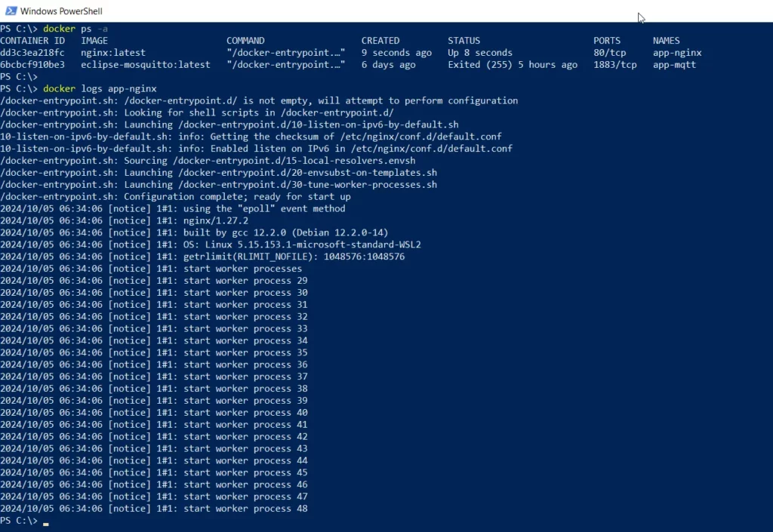Click 'start worker process 42' line
Viewport: 773px width, 532px height.
pyautogui.click(x=154, y=436)
